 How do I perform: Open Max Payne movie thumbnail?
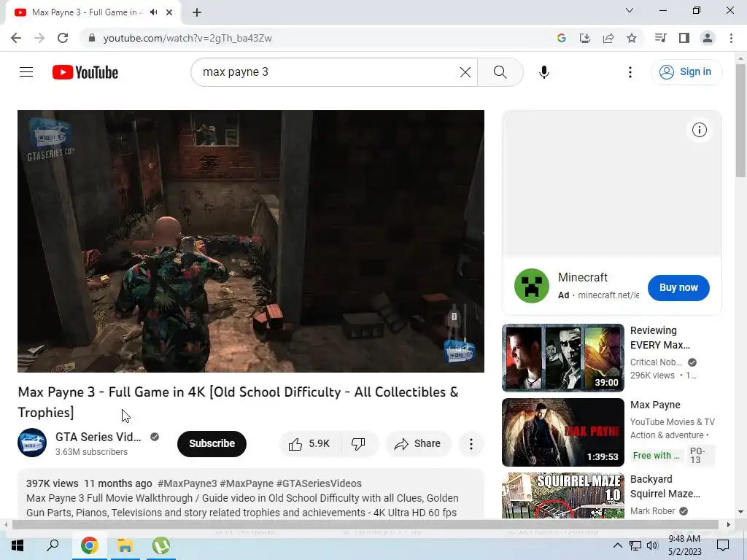click(562, 432)
